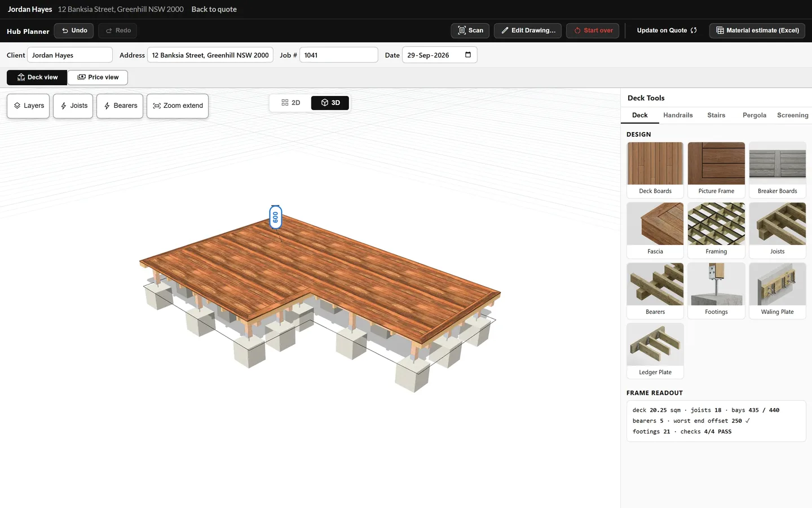Viewport: 812px width, 508px height.
Task: Open the Layers control
Action: coord(28,106)
